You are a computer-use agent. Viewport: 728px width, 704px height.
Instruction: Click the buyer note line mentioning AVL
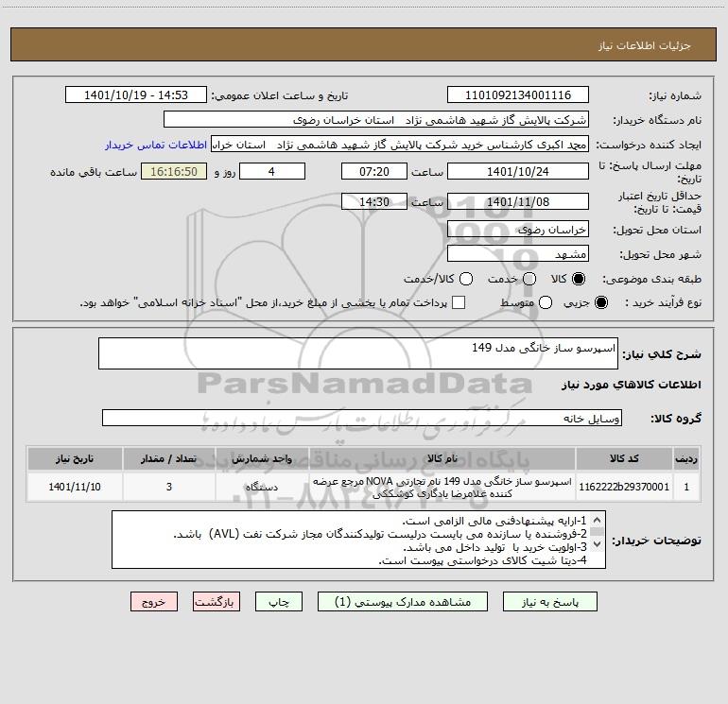[380, 534]
